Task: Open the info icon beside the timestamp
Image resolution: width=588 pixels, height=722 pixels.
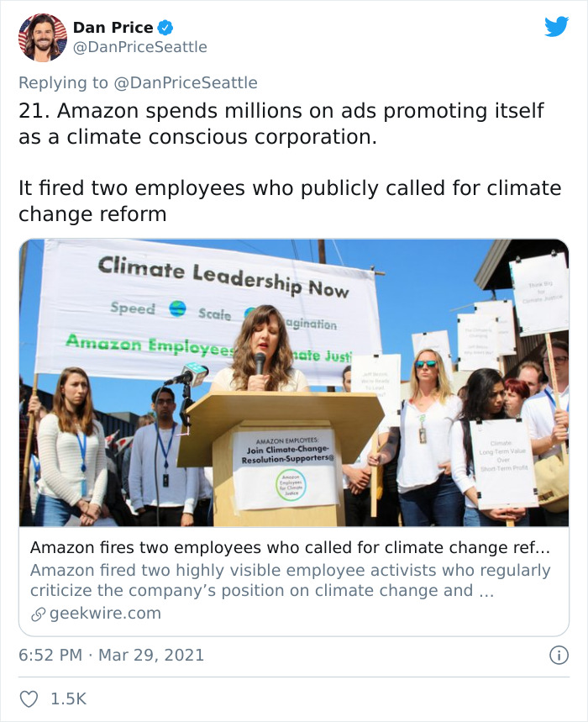Action: coord(560,654)
